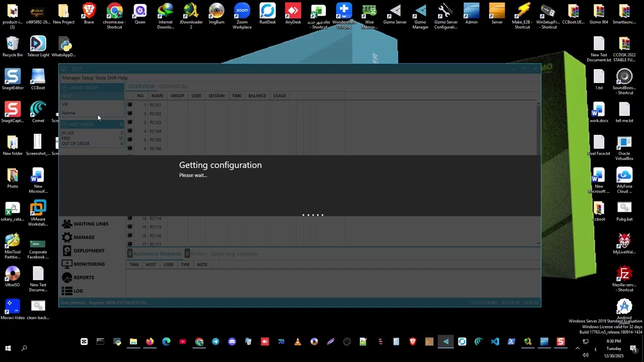Filter hosts by FREE status
The height and width of the screenshot is (362, 644).
coord(93,138)
